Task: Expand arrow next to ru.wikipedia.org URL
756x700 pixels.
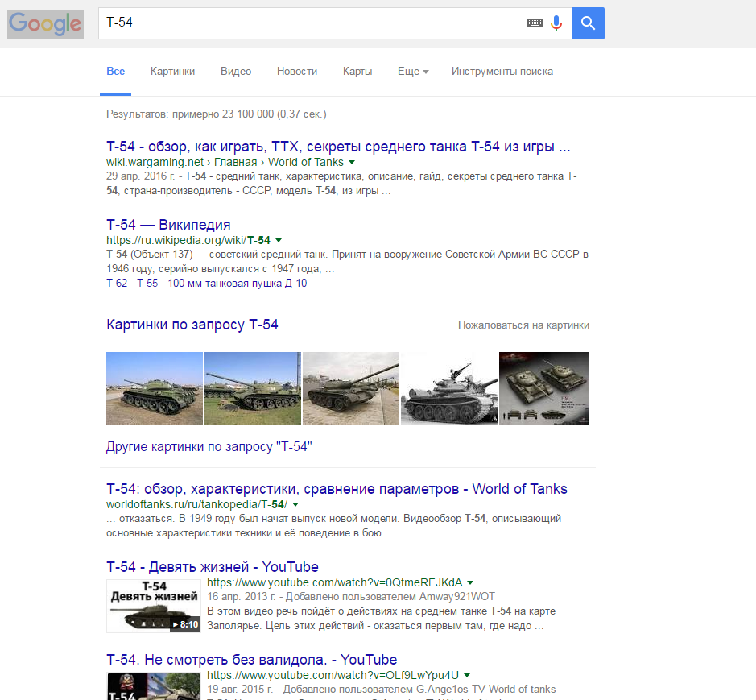Action: point(279,240)
